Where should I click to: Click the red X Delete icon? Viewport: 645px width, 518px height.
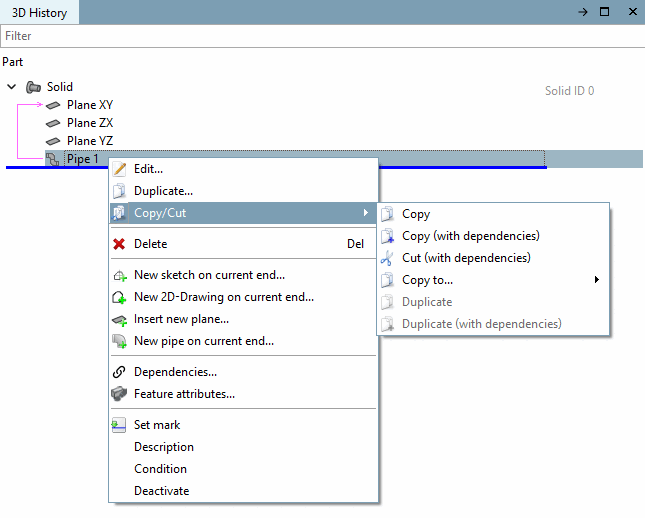[x=119, y=244]
